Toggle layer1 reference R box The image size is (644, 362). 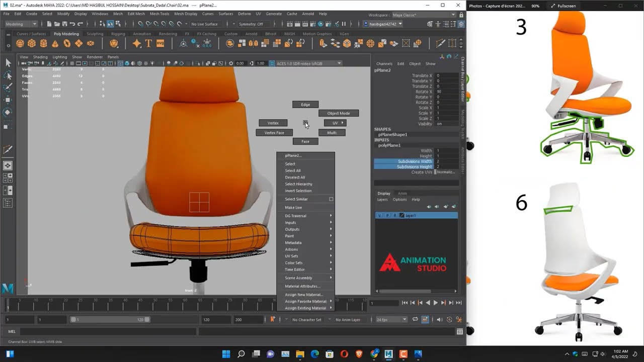pos(395,215)
